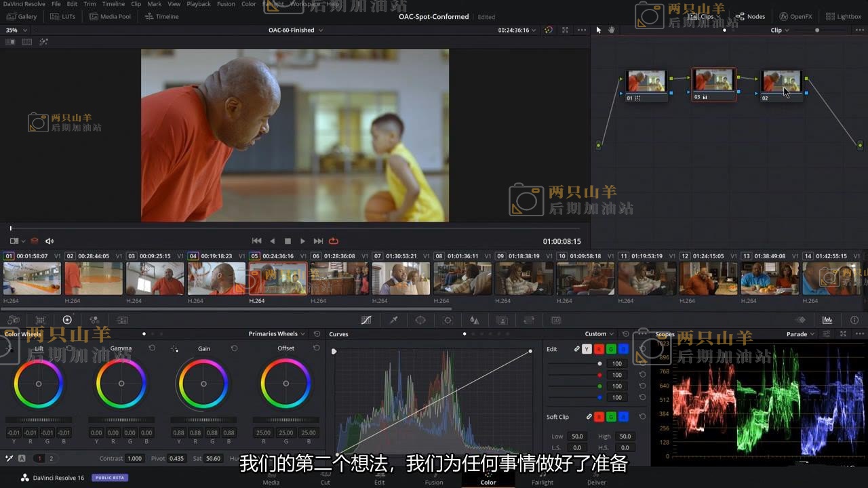Select clip 07 thumbnail in the timeline
Viewport: 868px width, 488px height.
point(401,279)
